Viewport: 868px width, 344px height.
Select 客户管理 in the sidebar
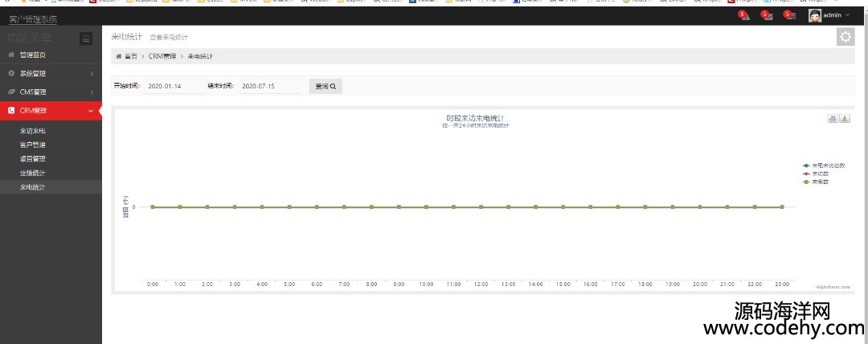(x=33, y=145)
